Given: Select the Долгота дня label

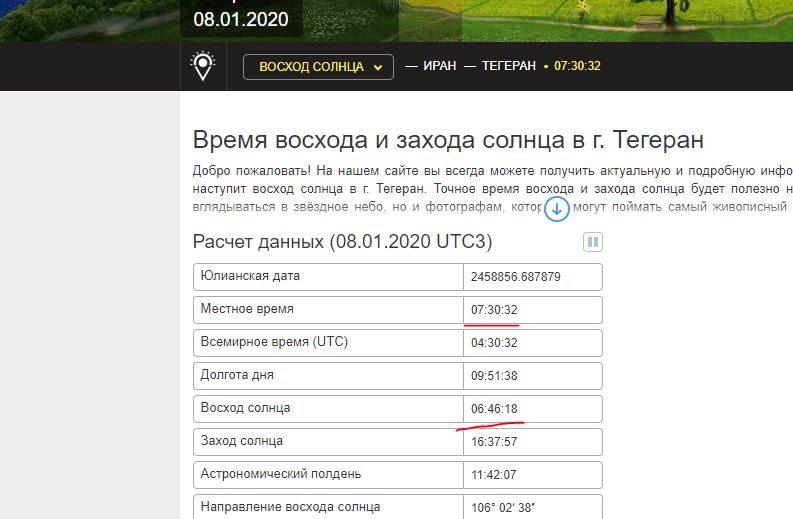Looking at the screenshot, I should 237,375.
